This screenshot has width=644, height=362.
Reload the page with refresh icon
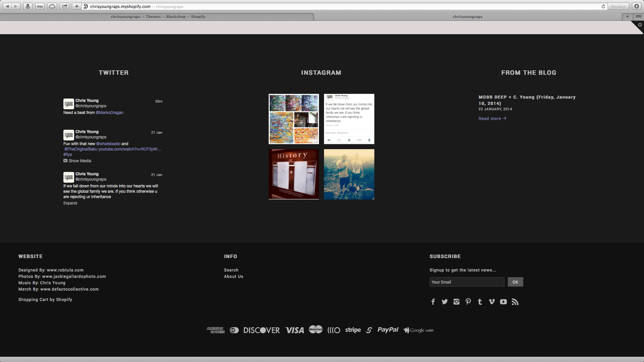tap(603, 6)
